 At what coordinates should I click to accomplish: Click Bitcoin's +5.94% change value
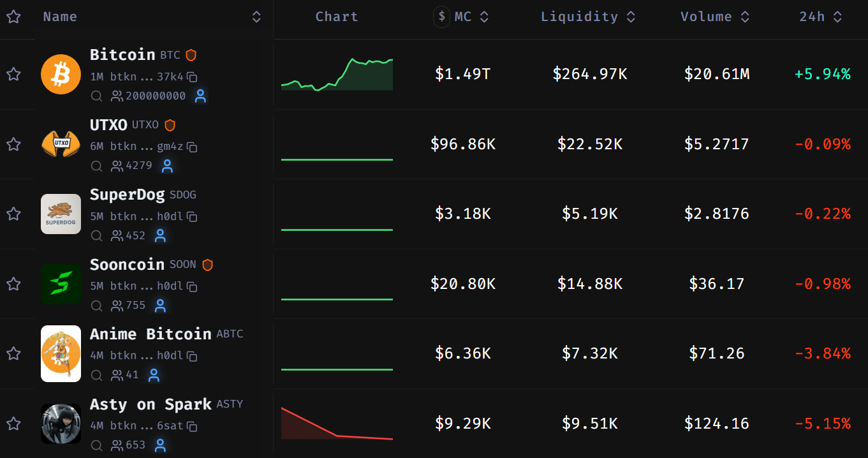822,74
